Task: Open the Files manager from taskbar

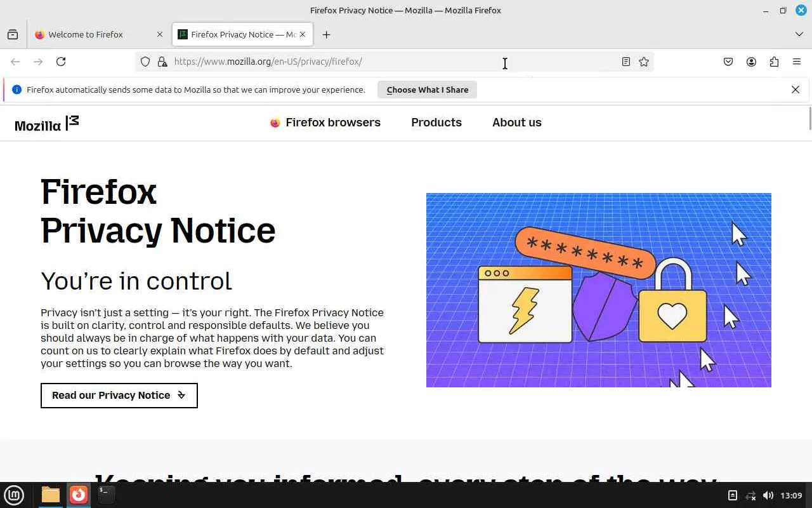Action: (51, 495)
